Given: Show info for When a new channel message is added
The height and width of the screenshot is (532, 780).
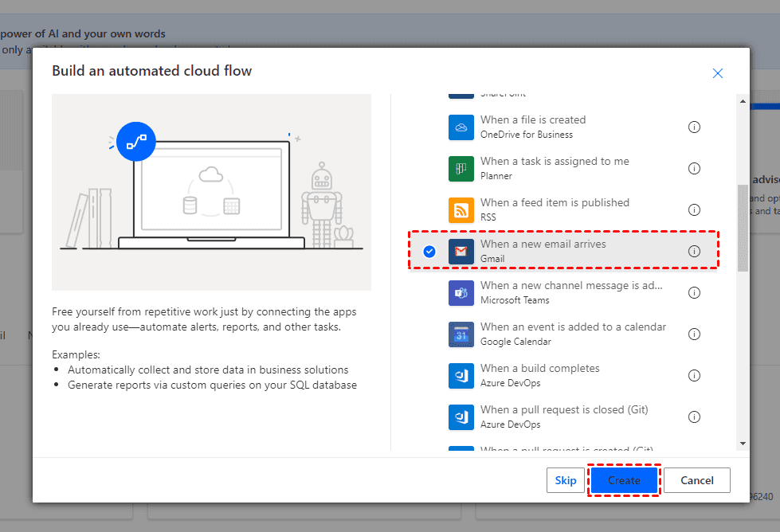Looking at the screenshot, I should tap(694, 292).
